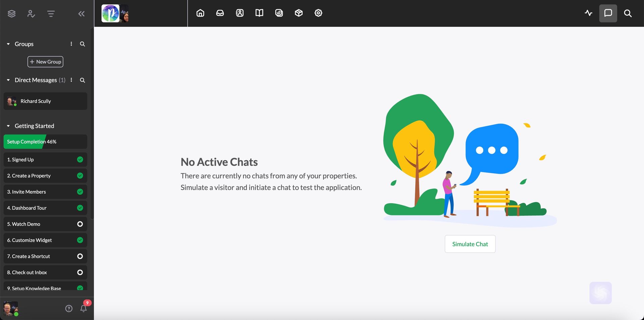Open the Home dashboard icon
The width and height of the screenshot is (644, 320).
(x=200, y=13)
